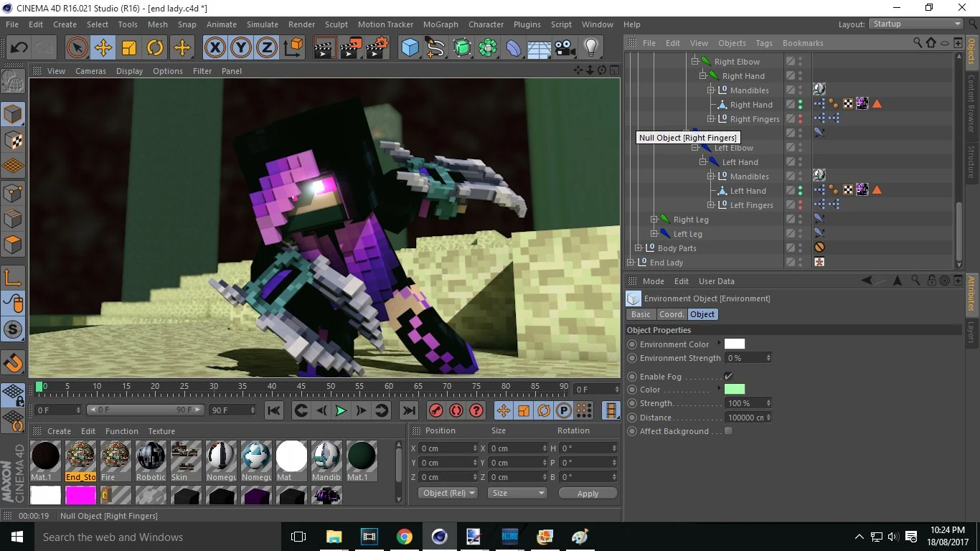This screenshot has width=980, height=551.
Task: Click the green fog Color swatch
Action: click(735, 390)
